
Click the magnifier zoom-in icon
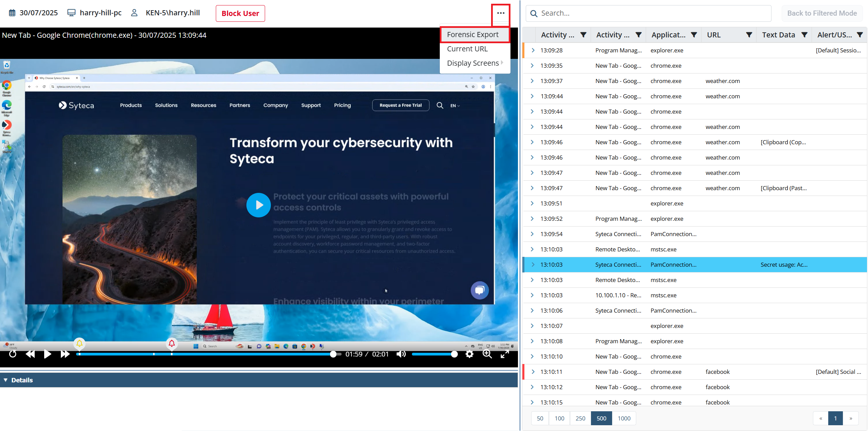[487, 354]
